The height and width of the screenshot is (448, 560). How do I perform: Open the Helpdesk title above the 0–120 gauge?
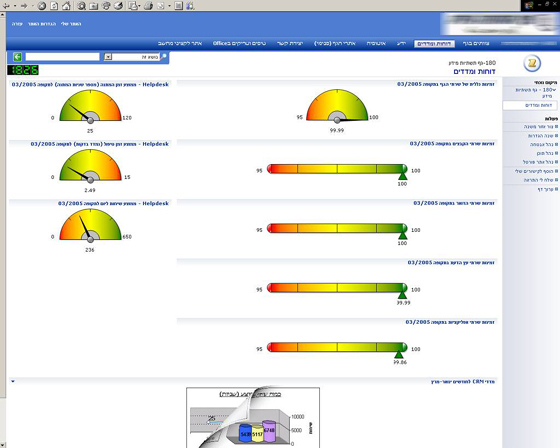coord(90,85)
